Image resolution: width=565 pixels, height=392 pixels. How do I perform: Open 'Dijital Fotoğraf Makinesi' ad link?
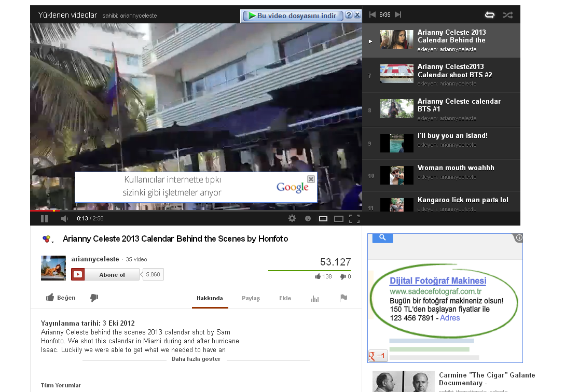[x=438, y=281]
